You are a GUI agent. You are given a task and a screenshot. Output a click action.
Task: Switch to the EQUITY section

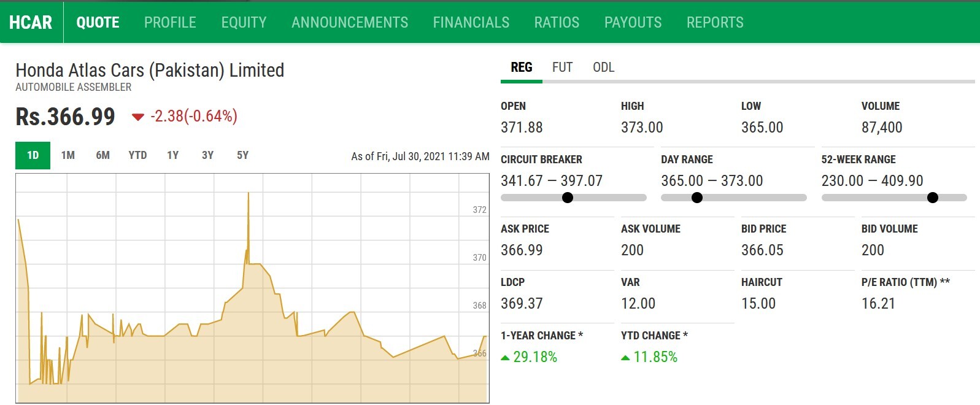(244, 23)
